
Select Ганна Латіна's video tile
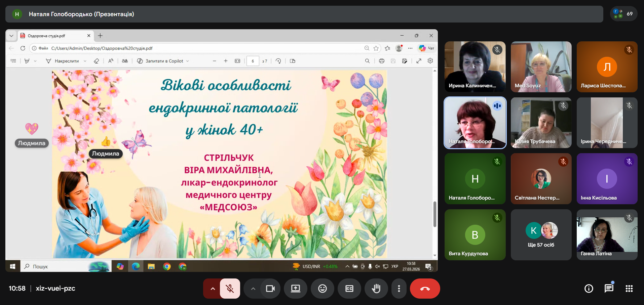point(607,235)
